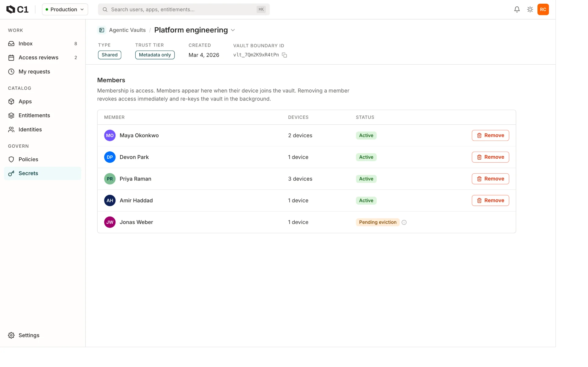Copy the vault boundary ID
The height and width of the screenshot is (367, 588).
tap(284, 55)
